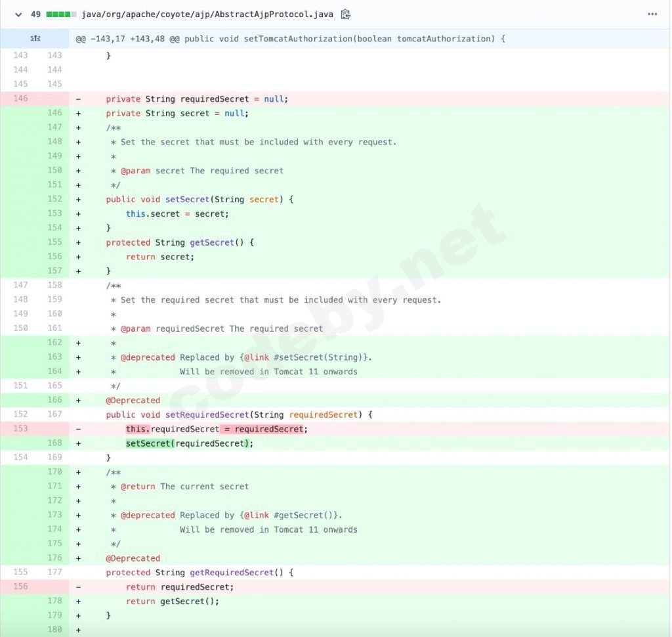Click line number 174
Viewport: 672px width, 637px height.
(x=54, y=529)
